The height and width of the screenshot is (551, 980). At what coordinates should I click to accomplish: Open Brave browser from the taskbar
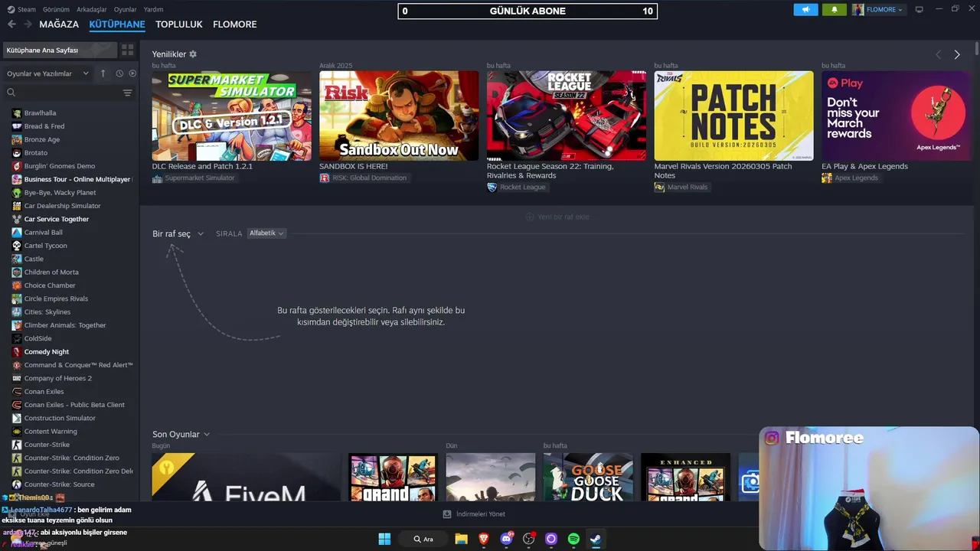[483, 539]
